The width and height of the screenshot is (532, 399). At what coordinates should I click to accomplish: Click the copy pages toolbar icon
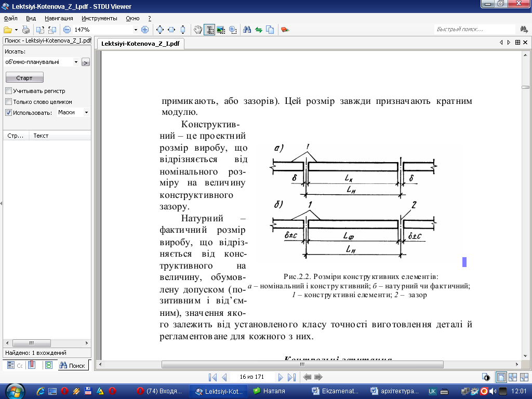[x=270, y=30]
